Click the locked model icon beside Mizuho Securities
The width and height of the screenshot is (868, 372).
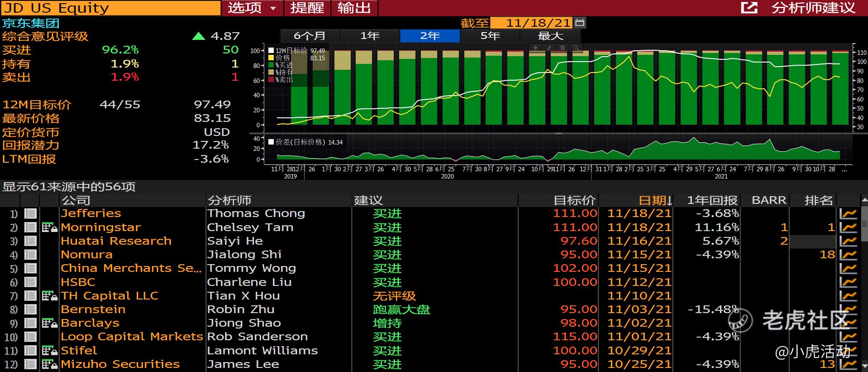pyautogui.click(x=49, y=364)
